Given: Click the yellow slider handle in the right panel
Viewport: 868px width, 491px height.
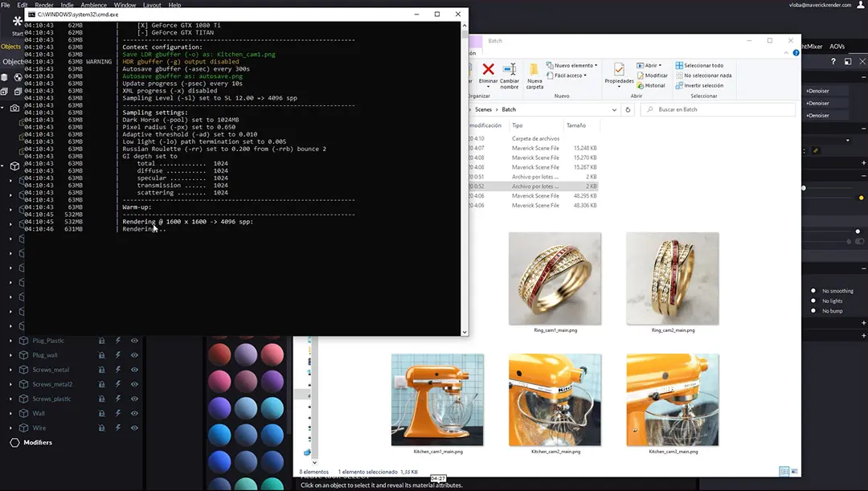Looking at the screenshot, I should pyautogui.click(x=862, y=198).
